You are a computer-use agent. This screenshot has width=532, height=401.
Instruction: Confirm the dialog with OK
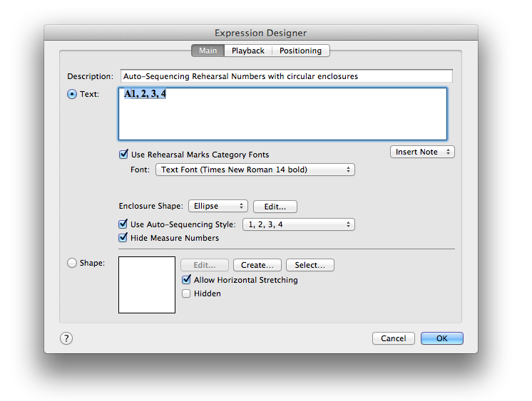[441, 338]
